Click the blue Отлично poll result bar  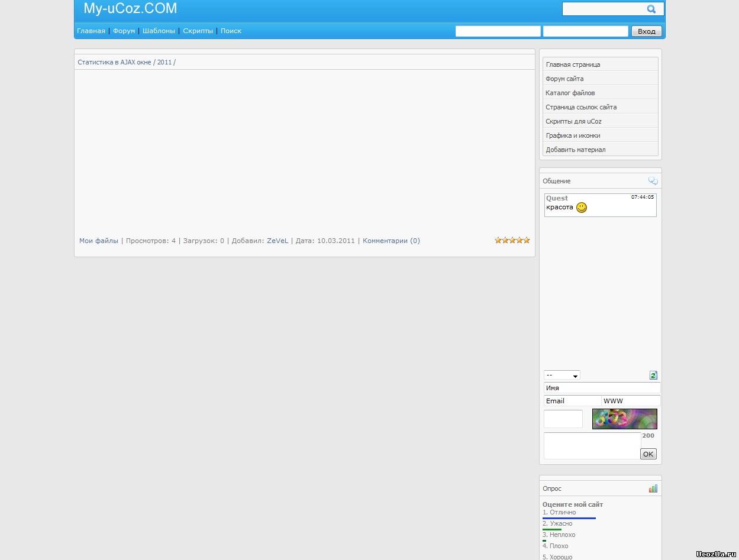569,518
